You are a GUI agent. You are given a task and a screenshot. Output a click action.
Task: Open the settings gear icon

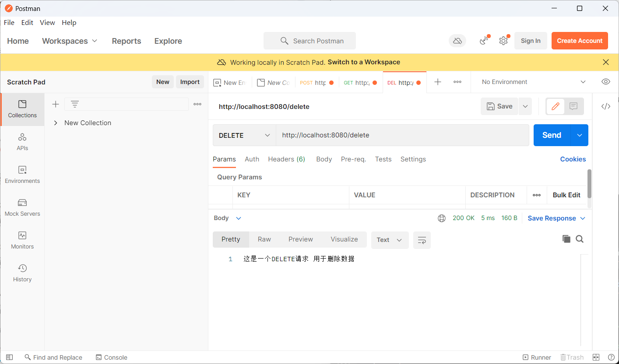(x=503, y=41)
